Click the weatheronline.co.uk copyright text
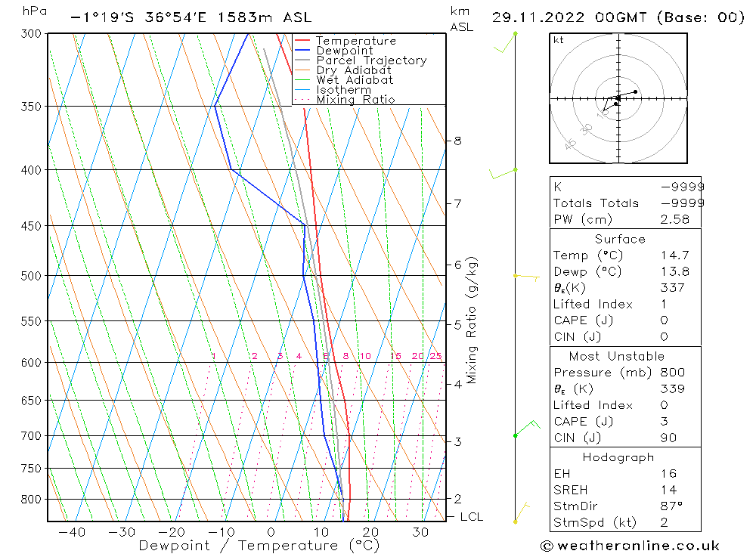756x554 pixels. coord(631,546)
